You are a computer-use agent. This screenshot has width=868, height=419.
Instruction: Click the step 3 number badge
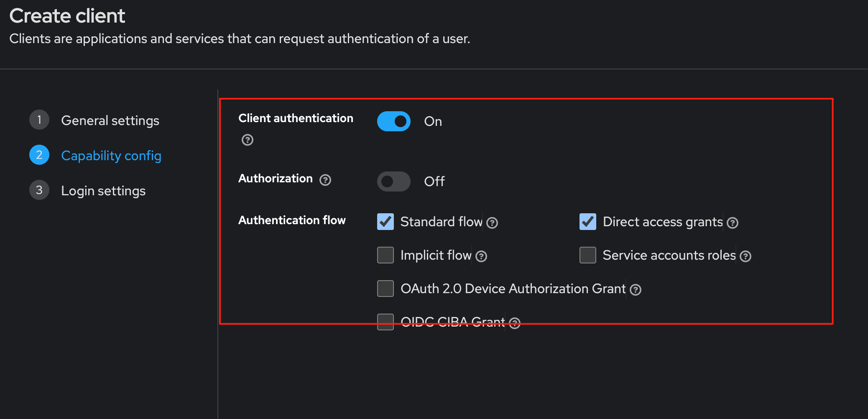pos(39,190)
